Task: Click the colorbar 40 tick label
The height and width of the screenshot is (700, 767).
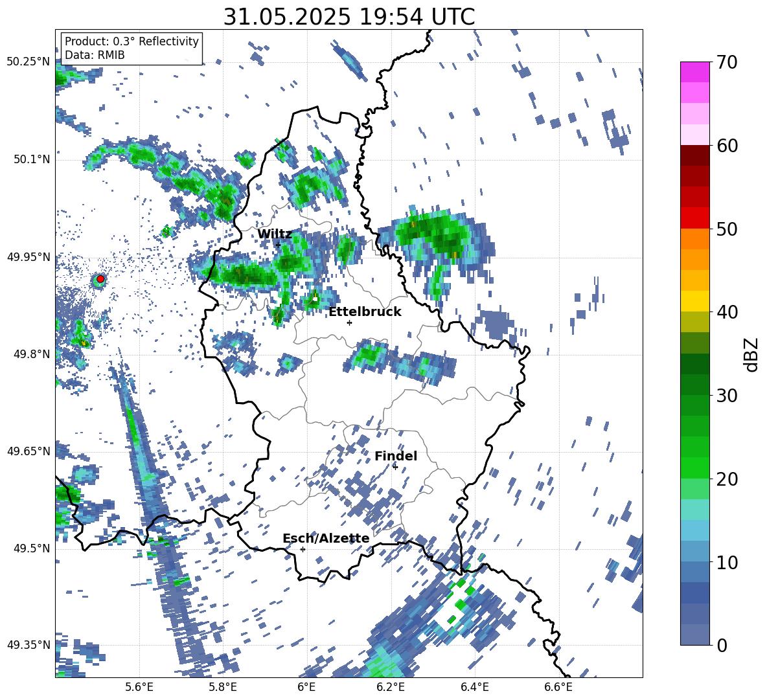Action: tap(727, 312)
